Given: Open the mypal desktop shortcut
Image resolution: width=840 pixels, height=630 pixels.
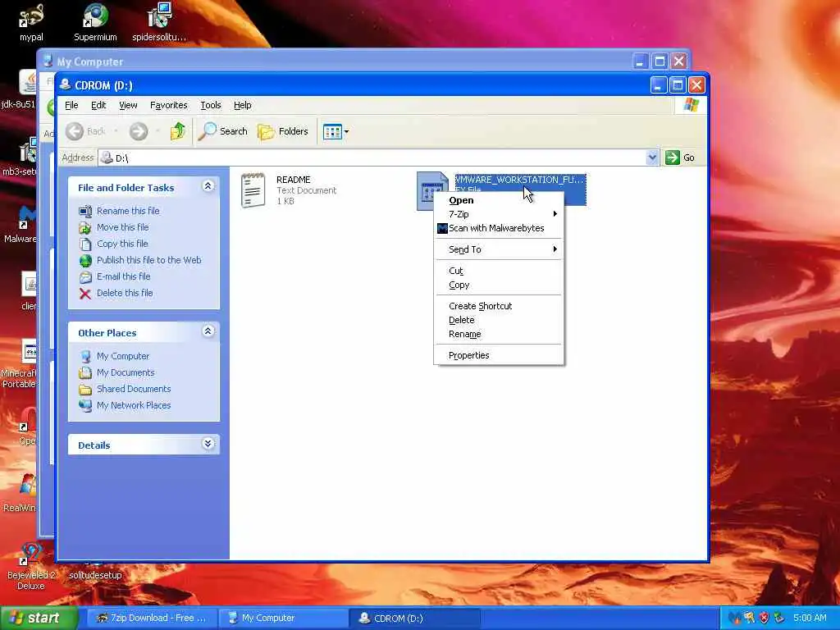Looking at the screenshot, I should click(31, 22).
